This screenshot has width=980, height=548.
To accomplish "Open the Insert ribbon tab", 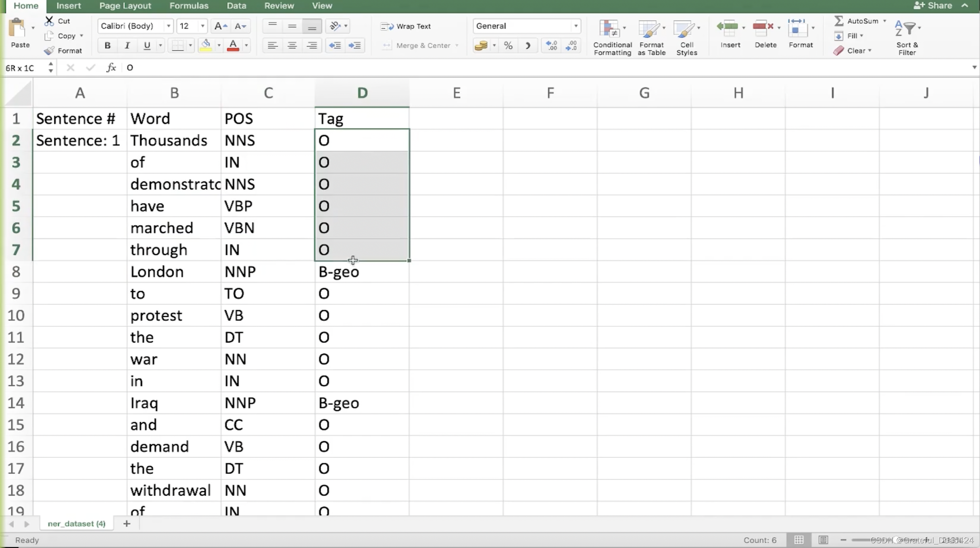I will [x=69, y=6].
